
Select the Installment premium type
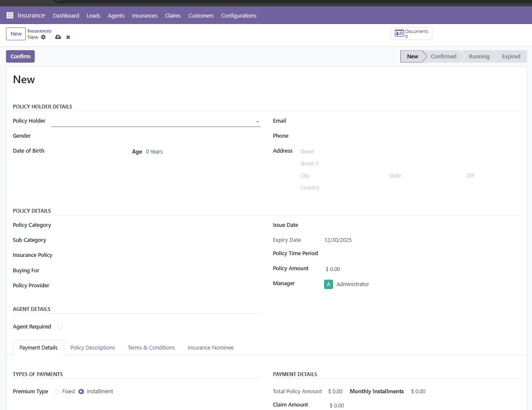pos(81,392)
